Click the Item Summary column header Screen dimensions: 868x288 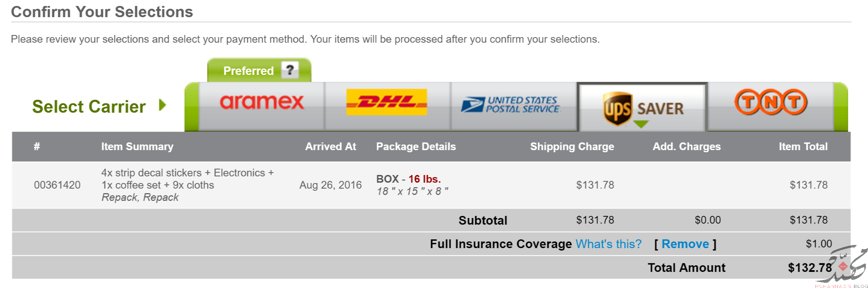(x=137, y=147)
